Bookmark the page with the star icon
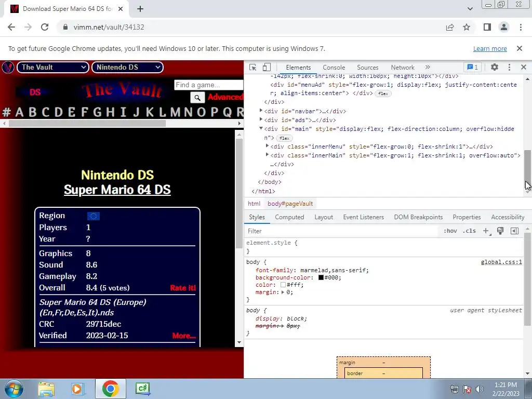Screen dimensions: 532x399 point(467,27)
